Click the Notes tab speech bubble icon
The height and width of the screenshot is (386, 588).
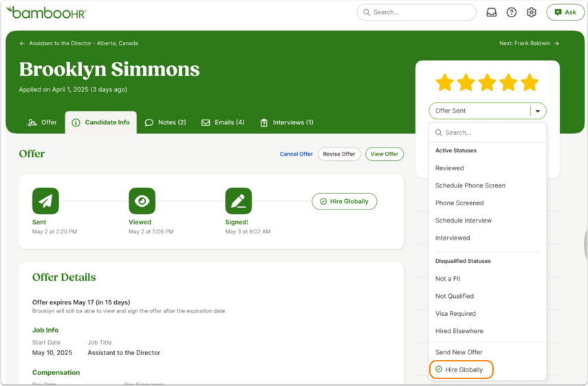point(149,122)
